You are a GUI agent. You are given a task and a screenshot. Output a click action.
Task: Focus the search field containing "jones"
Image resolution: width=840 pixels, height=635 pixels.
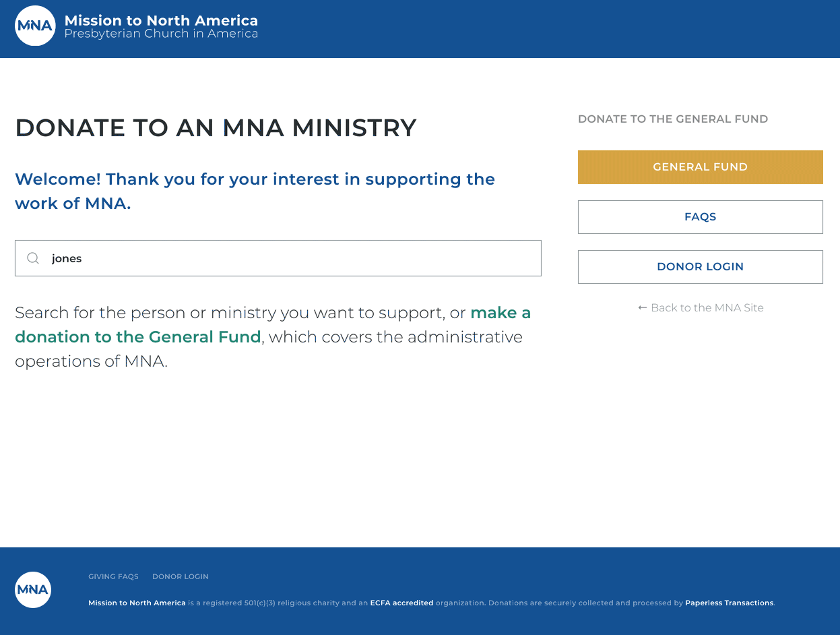(278, 258)
